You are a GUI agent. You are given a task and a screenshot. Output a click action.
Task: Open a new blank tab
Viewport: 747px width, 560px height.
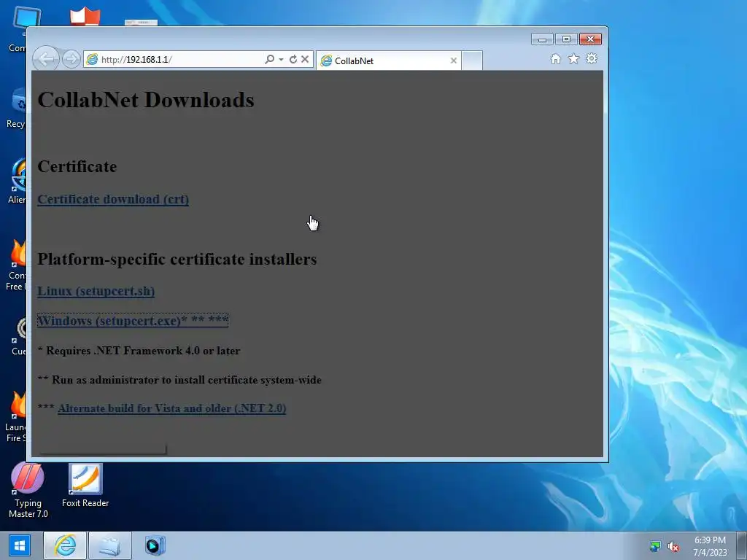[472, 61]
